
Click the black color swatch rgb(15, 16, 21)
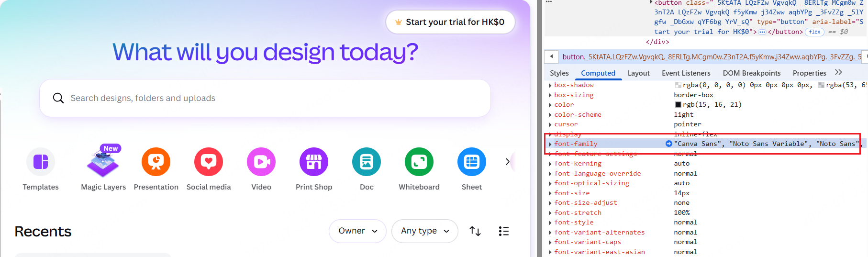tap(678, 105)
